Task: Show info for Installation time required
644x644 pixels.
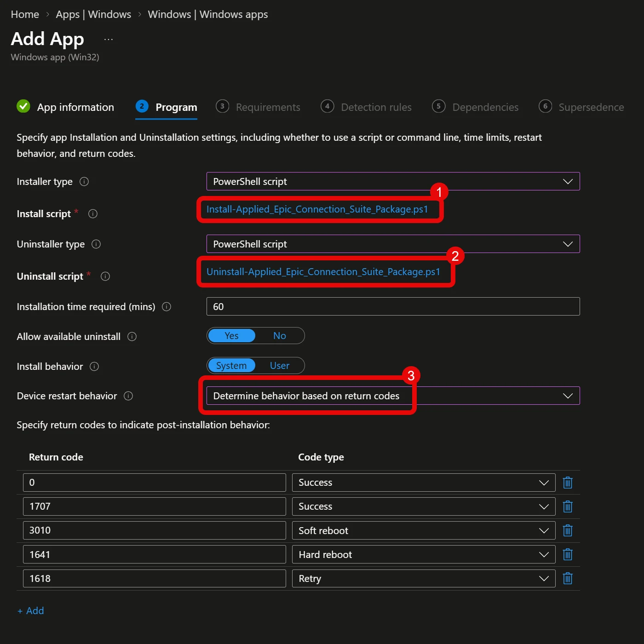Action: [x=167, y=307]
